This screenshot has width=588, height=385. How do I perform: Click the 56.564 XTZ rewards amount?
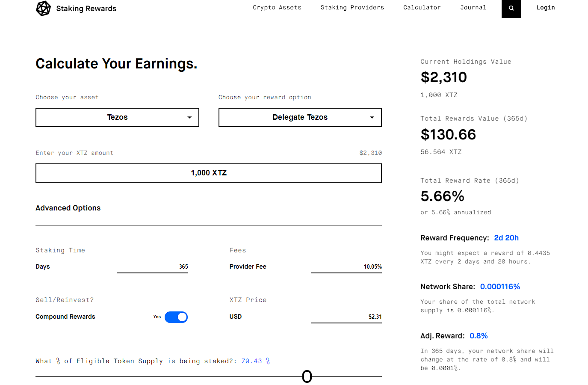(x=441, y=152)
